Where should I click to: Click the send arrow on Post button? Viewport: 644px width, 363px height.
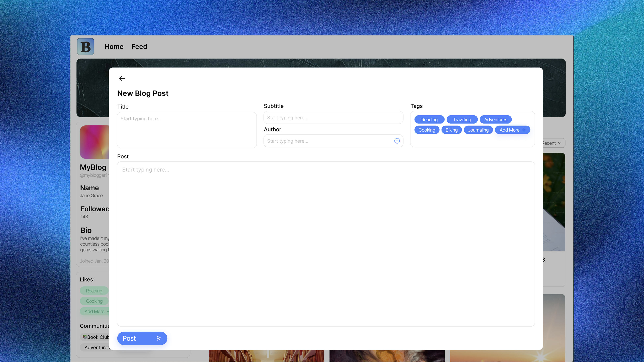tap(159, 338)
